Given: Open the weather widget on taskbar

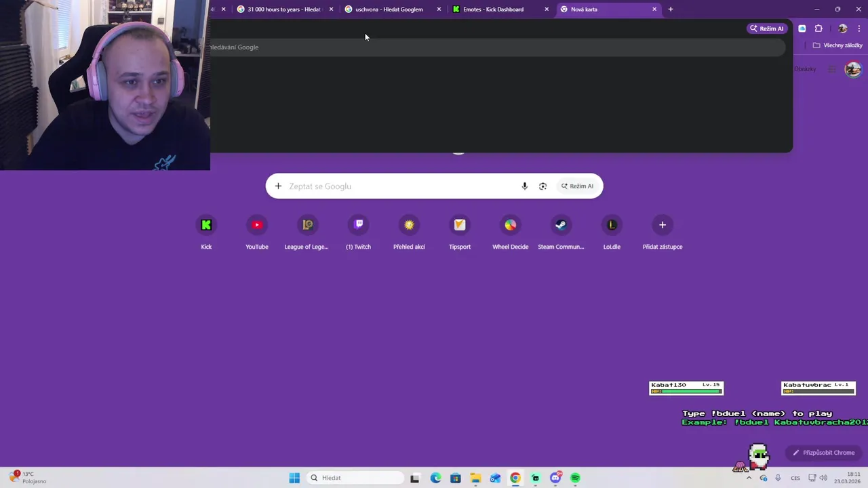Looking at the screenshot, I should point(28,478).
